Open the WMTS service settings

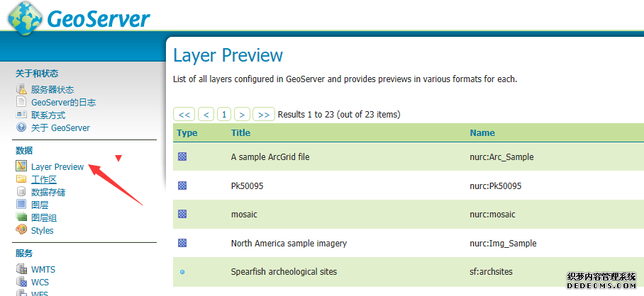point(44,270)
